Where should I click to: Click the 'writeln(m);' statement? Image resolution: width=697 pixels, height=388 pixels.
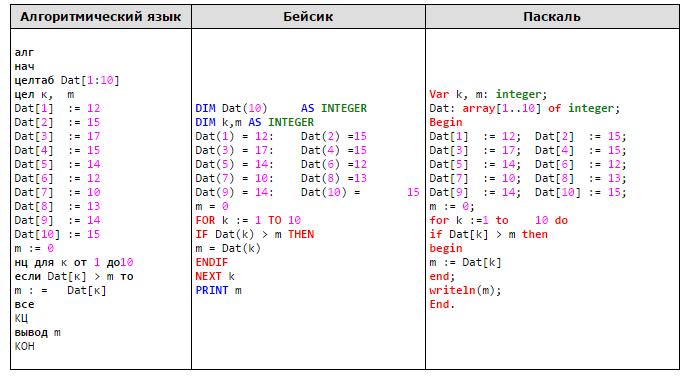[x=465, y=290]
